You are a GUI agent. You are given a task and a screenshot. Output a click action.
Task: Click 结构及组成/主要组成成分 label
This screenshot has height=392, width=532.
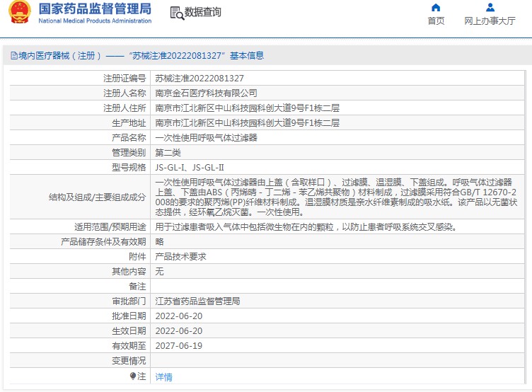click(x=98, y=197)
